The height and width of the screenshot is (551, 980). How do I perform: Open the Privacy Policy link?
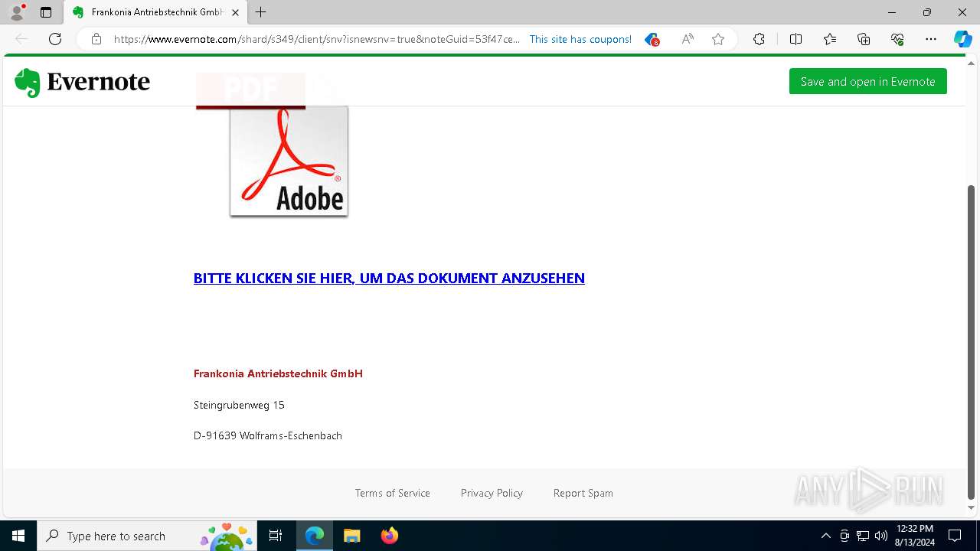(x=492, y=493)
